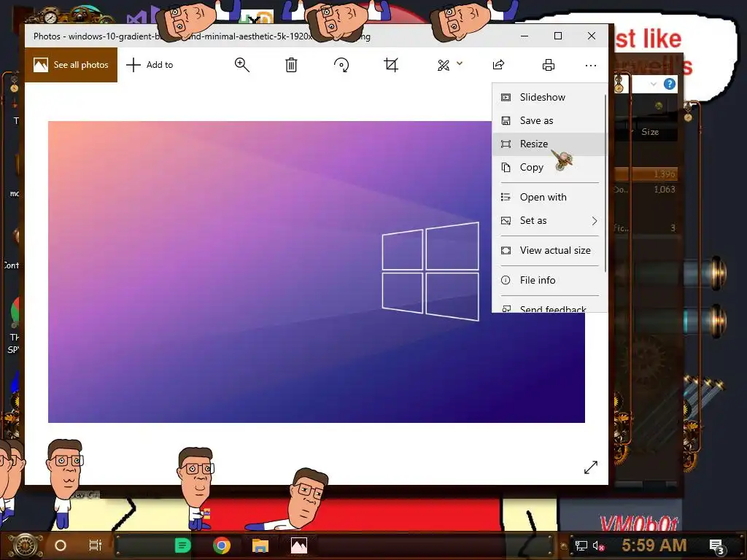
Task: Click the Size column header in background window
Action: [x=650, y=132]
